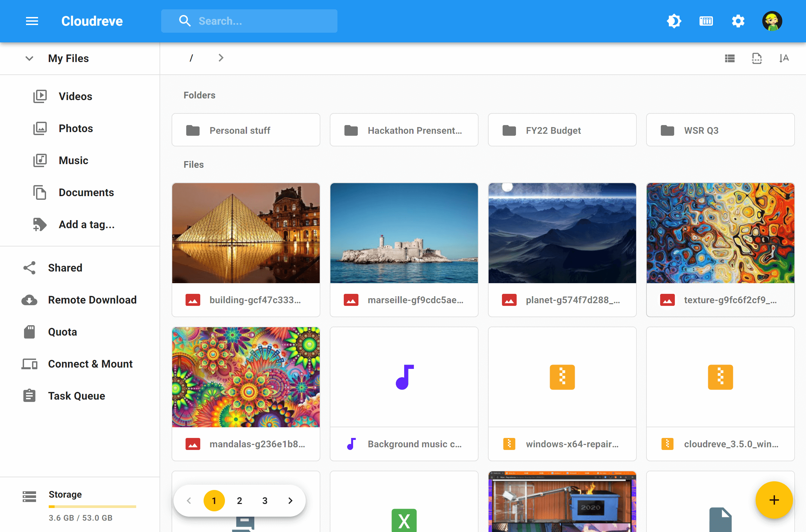Screen dimensions: 806x532
Task: Click the Videos sidebar icon
Action: [40, 96]
